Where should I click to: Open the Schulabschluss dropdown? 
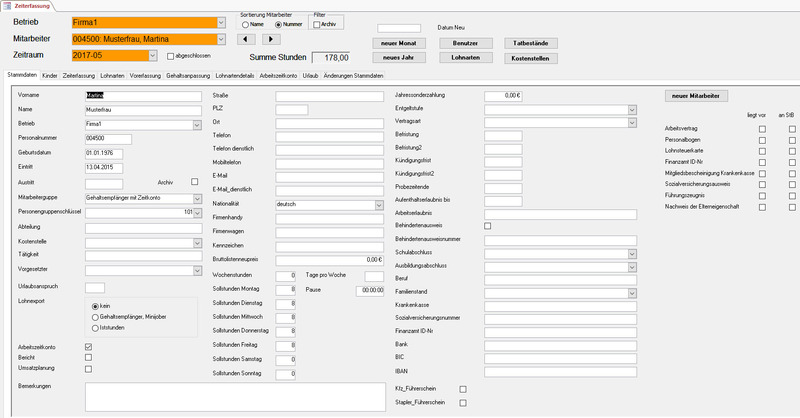click(632, 254)
